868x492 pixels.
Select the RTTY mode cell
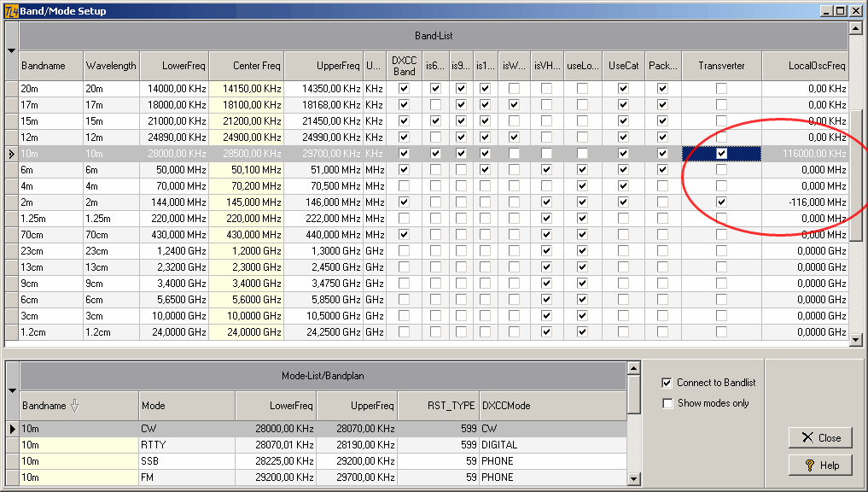(187, 445)
